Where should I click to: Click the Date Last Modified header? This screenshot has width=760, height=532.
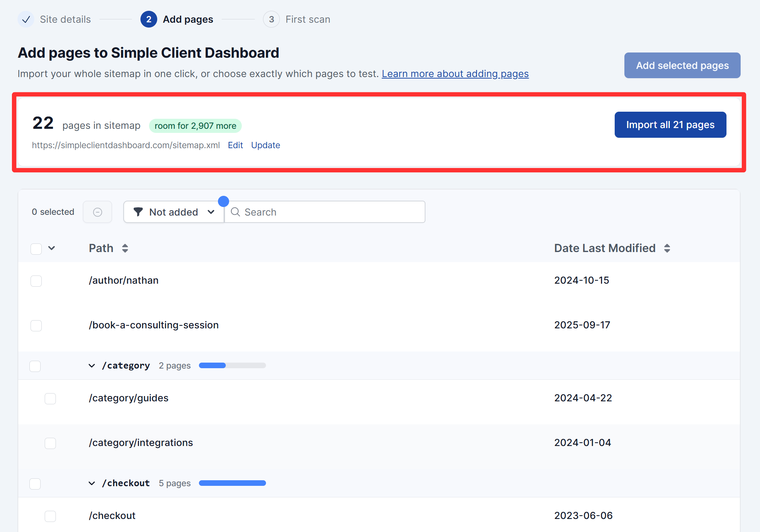click(x=605, y=248)
